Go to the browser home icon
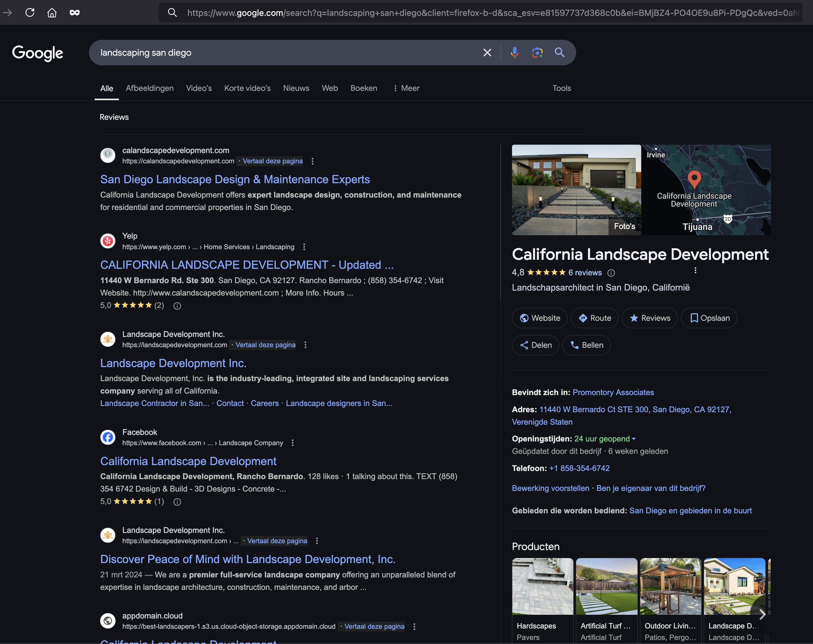Image resolution: width=813 pixels, height=644 pixels. 52,12
